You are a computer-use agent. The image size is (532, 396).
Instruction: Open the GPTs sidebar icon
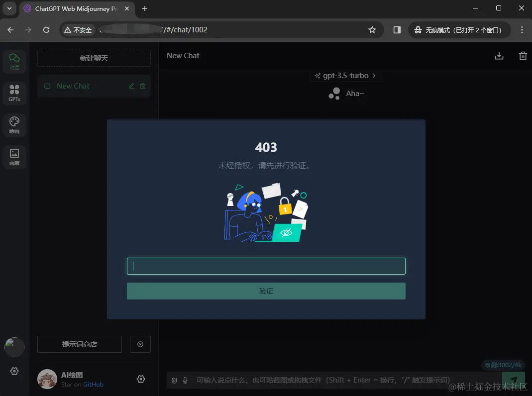coord(14,93)
